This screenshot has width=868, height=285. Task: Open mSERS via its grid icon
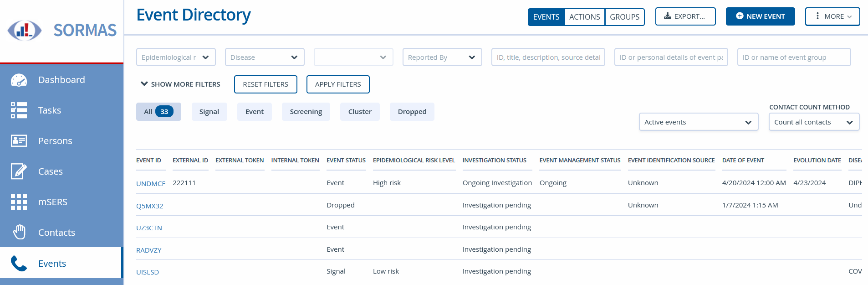[x=19, y=202]
